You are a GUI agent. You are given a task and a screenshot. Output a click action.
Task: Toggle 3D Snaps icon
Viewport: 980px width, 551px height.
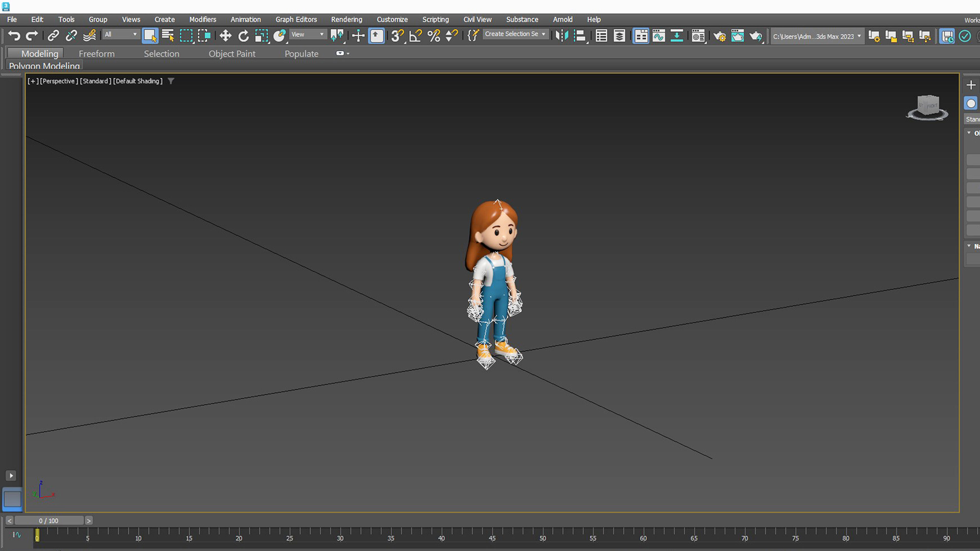pyautogui.click(x=398, y=36)
